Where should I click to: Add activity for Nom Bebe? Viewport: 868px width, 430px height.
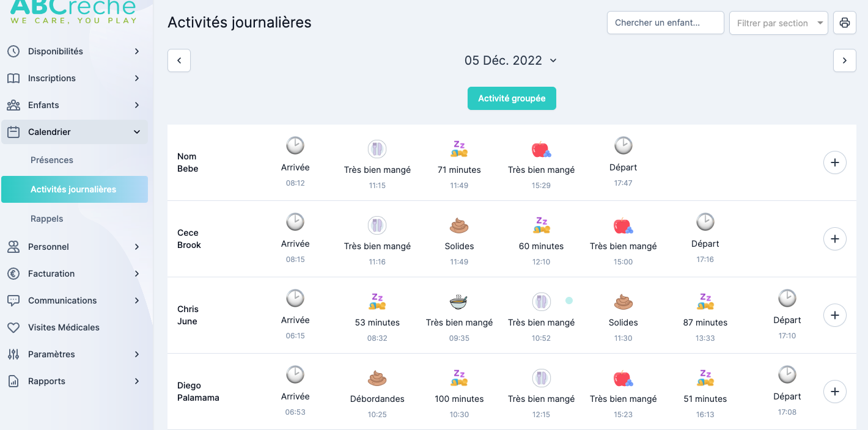point(834,162)
